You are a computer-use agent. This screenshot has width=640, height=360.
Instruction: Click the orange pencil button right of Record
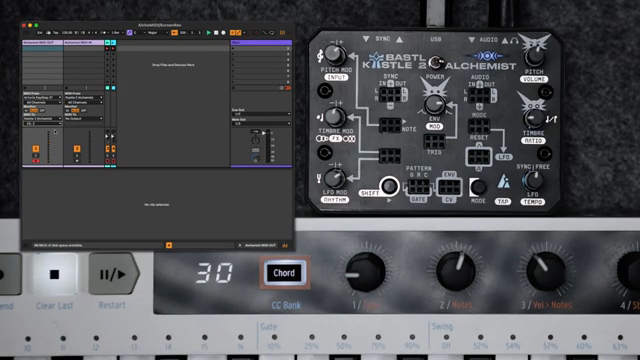pos(238,33)
